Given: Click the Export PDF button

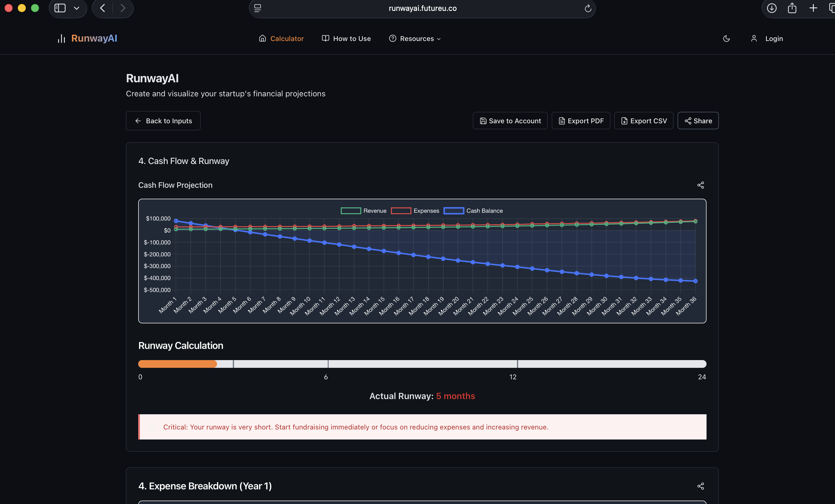Looking at the screenshot, I should pos(580,121).
